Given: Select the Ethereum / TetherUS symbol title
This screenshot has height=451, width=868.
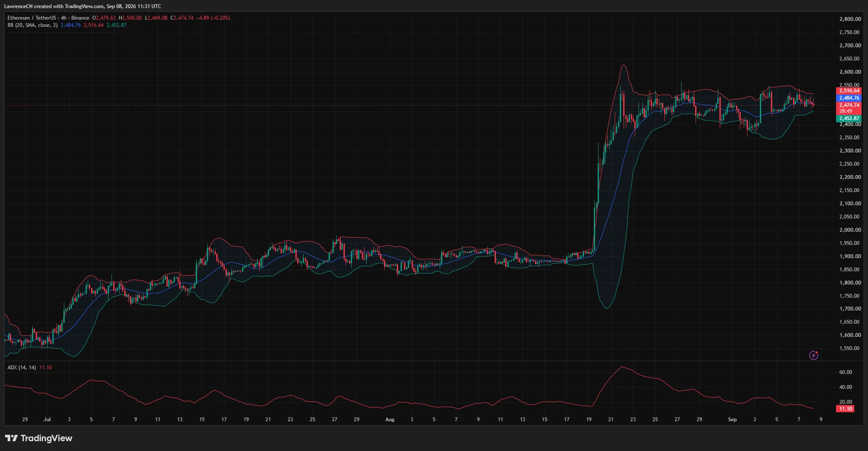Looking at the screenshot, I should point(32,18).
